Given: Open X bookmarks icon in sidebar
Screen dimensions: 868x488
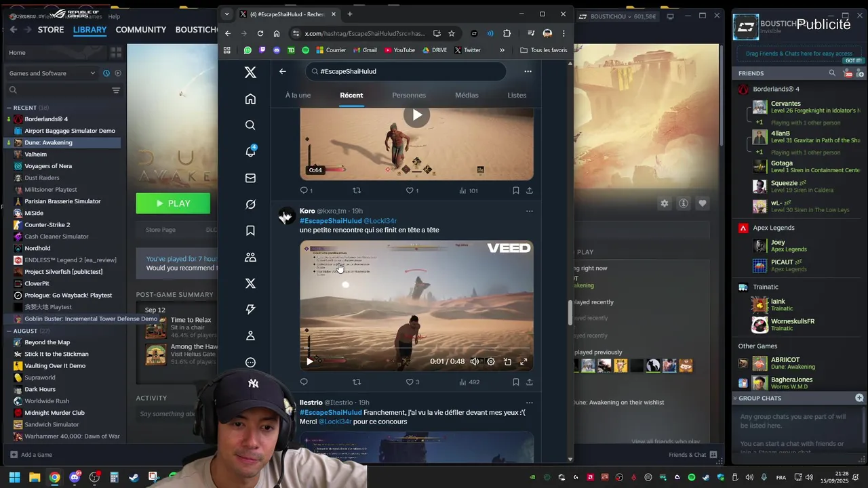Looking at the screenshot, I should tap(250, 230).
